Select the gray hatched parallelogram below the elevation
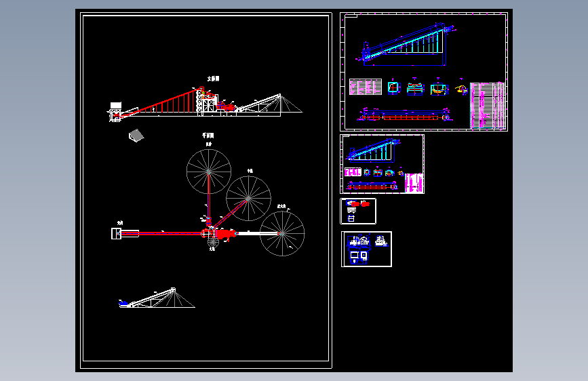Viewport: 588px width, 381px height. (x=136, y=136)
